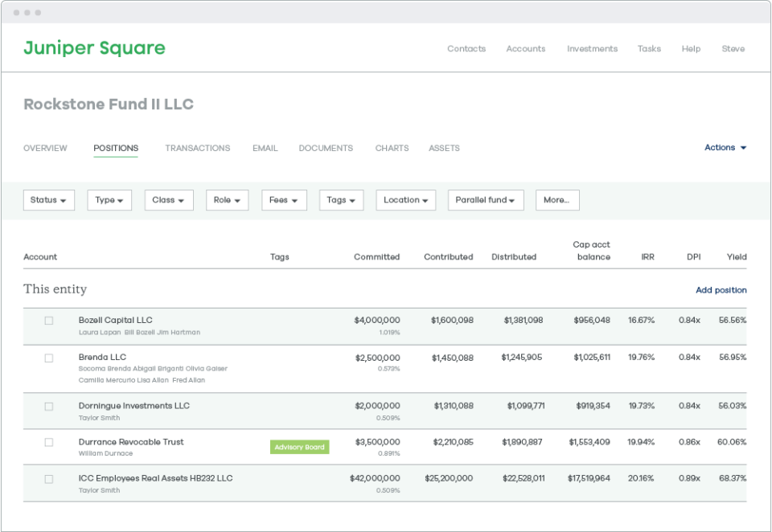Screen dimensions: 772x532
Task: Expand the Actions dropdown
Action: (x=725, y=148)
